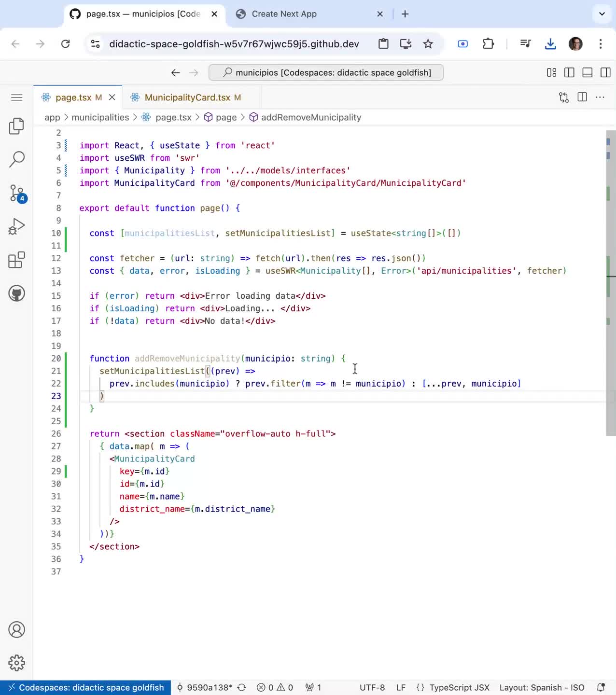Open the media controls toolbar icon
The height and width of the screenshot is (695, 616).
[525, 44]
